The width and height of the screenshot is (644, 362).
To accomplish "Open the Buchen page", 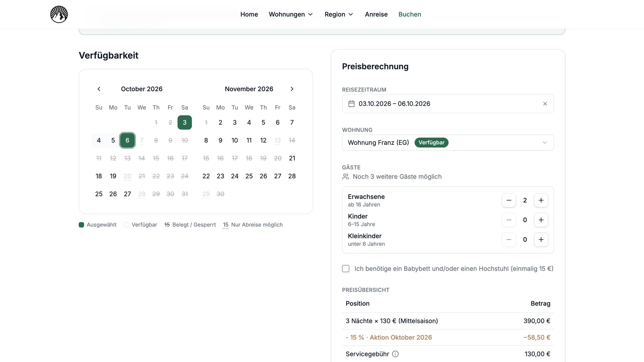I will pos(410,14).
